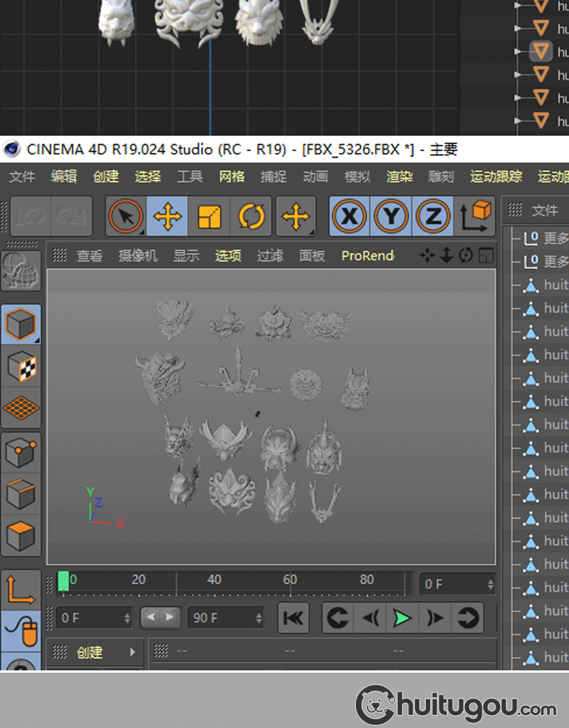Open viewport 选项 menu

(x=228, y=256)
